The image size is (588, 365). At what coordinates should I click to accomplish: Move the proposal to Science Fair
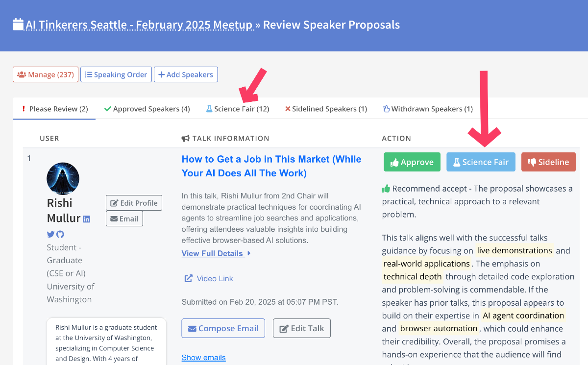(481, 162)
